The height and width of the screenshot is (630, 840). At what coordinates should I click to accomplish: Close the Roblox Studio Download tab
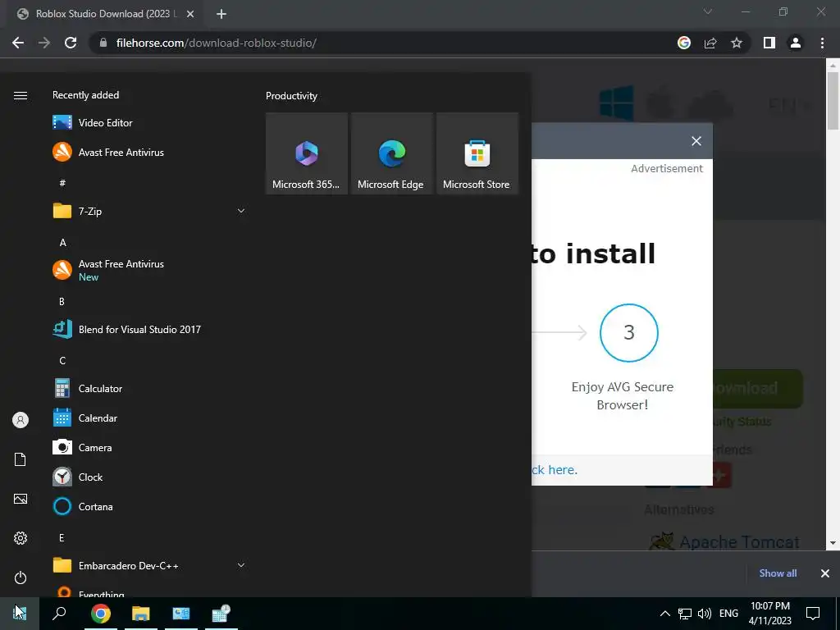coord(190,14)
